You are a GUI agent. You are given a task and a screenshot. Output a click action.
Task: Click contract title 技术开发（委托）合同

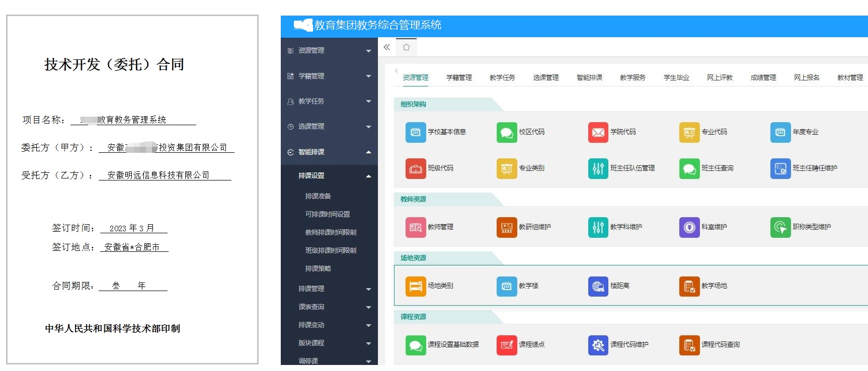(114, 65)
